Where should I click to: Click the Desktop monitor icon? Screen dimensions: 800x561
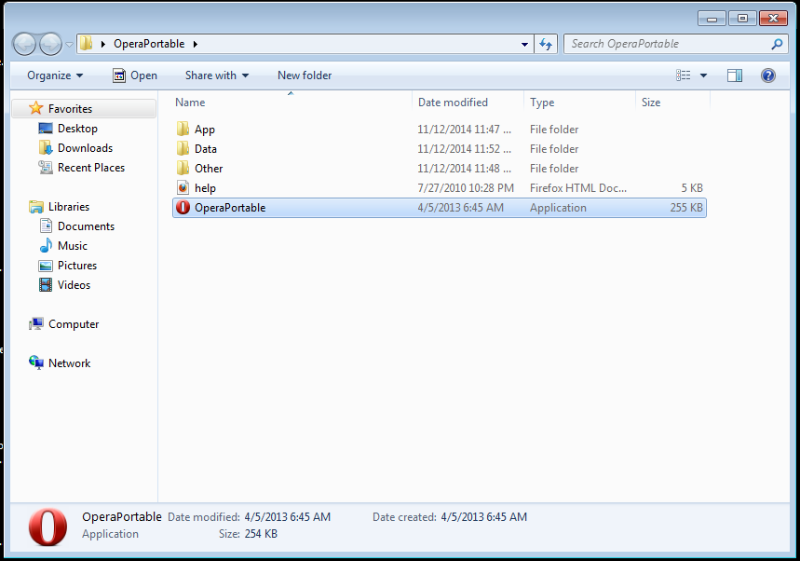(45, 128)
